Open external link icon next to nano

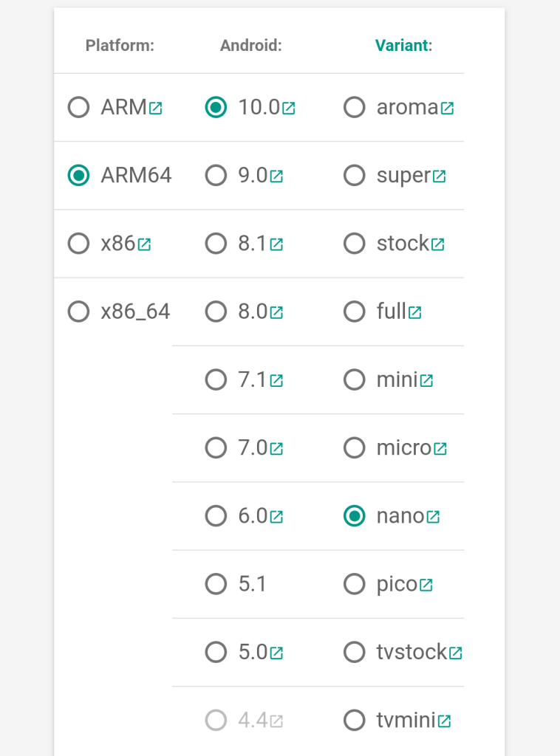(433, 518)
